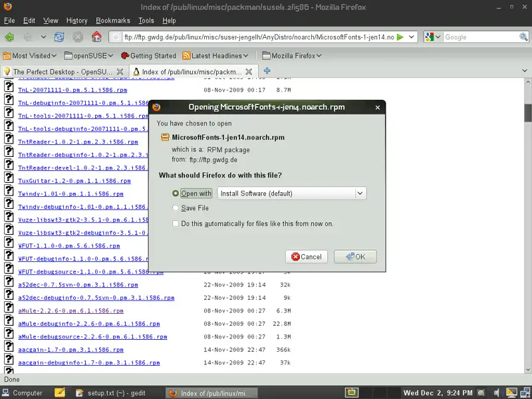Expand the Latest Headlines feed folder
The height and width of the screenshot is (399, 532).
coord(215,56)
